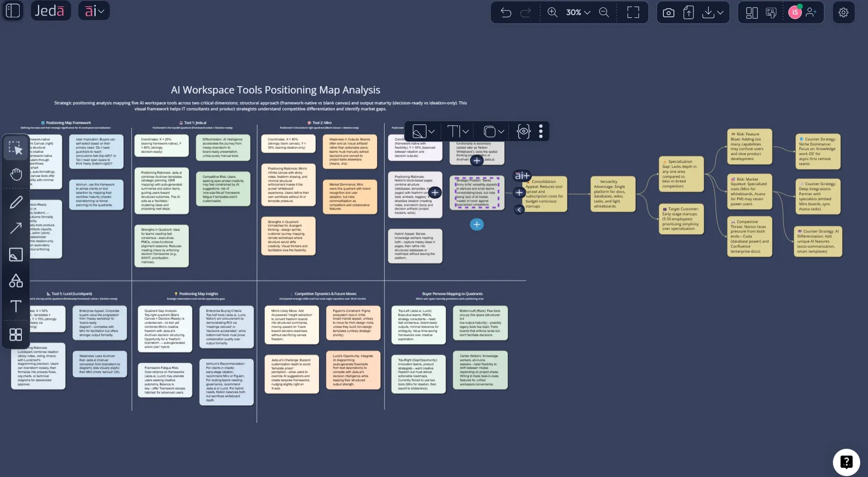Toggle the eye visibility icon in context toolbar
The height and width of the screenshot is (477, 868).
click(x=523, y=131)
